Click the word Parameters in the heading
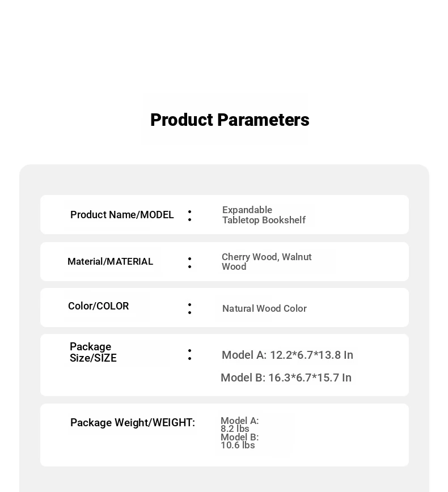 (x=263, y=120)
